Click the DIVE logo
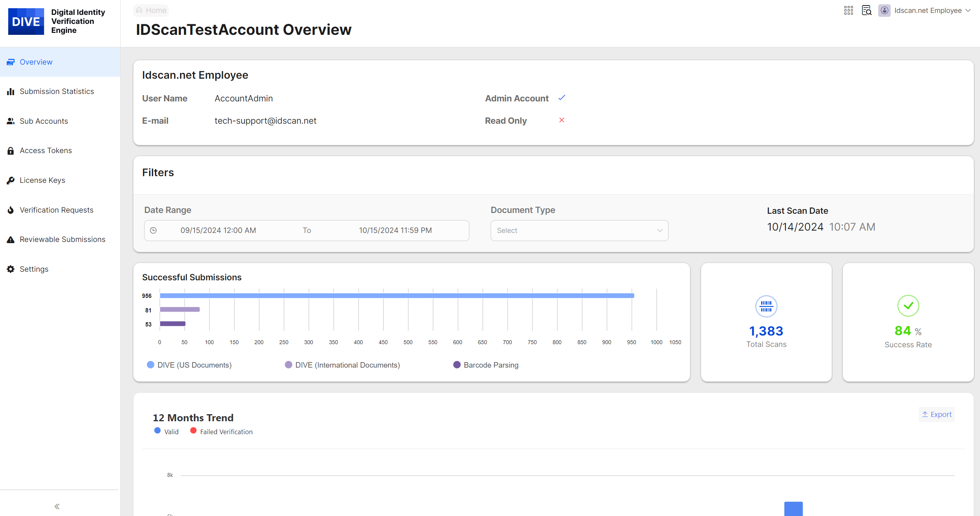 [x=26, y=22]
